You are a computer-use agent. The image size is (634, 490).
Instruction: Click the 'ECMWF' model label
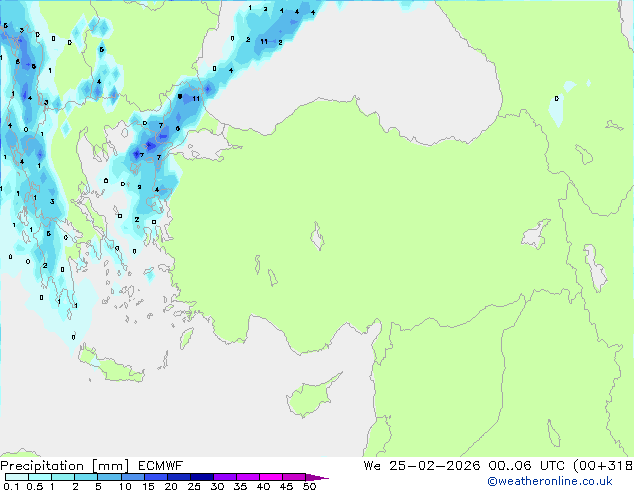click(x=160, y=466)
